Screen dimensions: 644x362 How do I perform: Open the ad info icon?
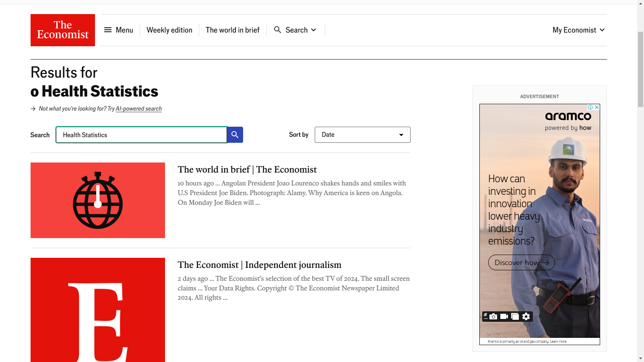tap(590, 107)
